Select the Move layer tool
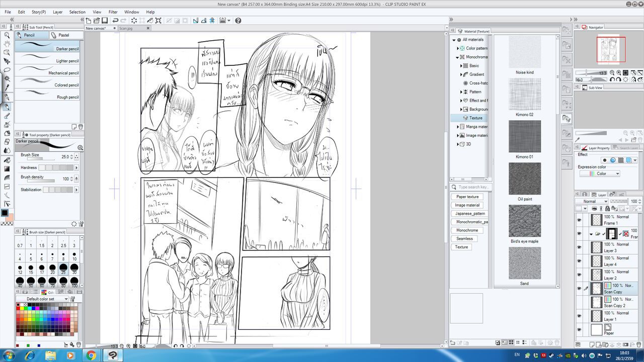Screen dimensions: 644x362 click(7, 61)
